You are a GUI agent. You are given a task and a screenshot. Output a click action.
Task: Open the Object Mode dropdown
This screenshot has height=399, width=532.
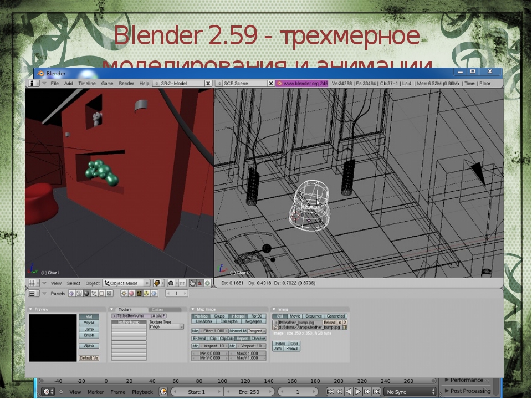tap(126, 283)
